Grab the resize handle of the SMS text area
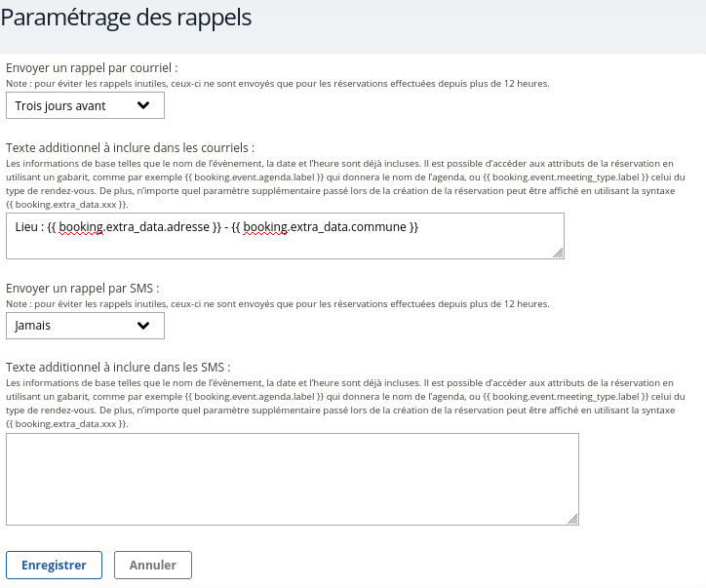 click(x=572, y=520)
